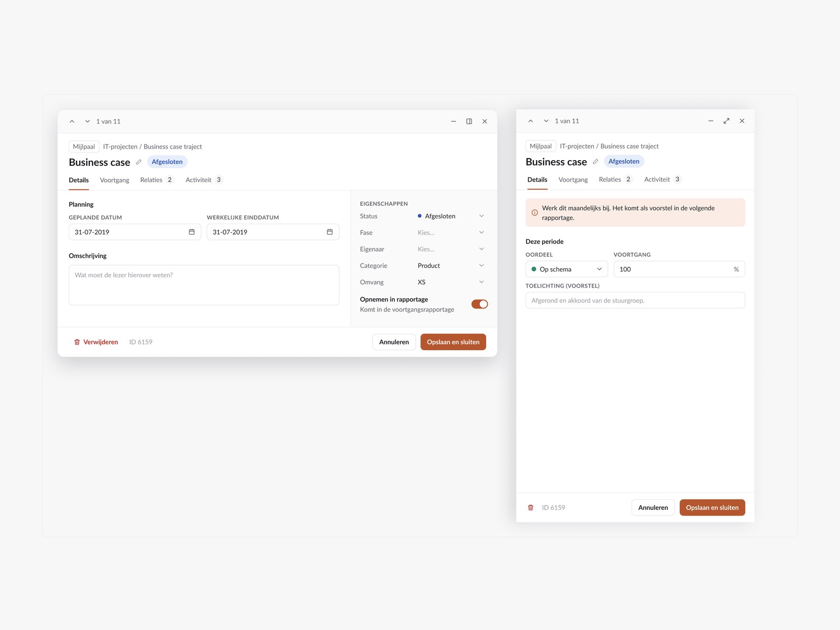Switch to Activiteit tab in right panel
840x630 pixels.
click(x=663, y=180)
